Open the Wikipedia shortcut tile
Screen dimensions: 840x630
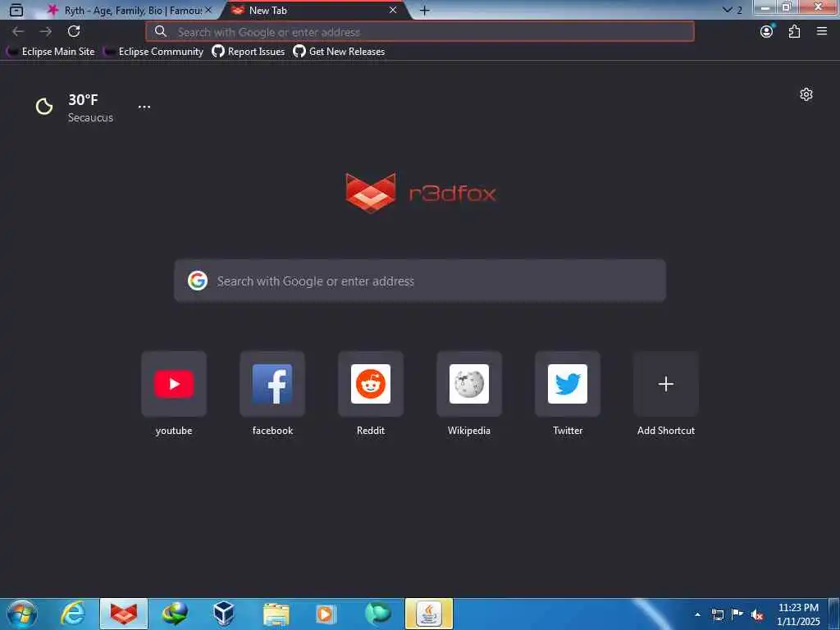coord(469,384)
